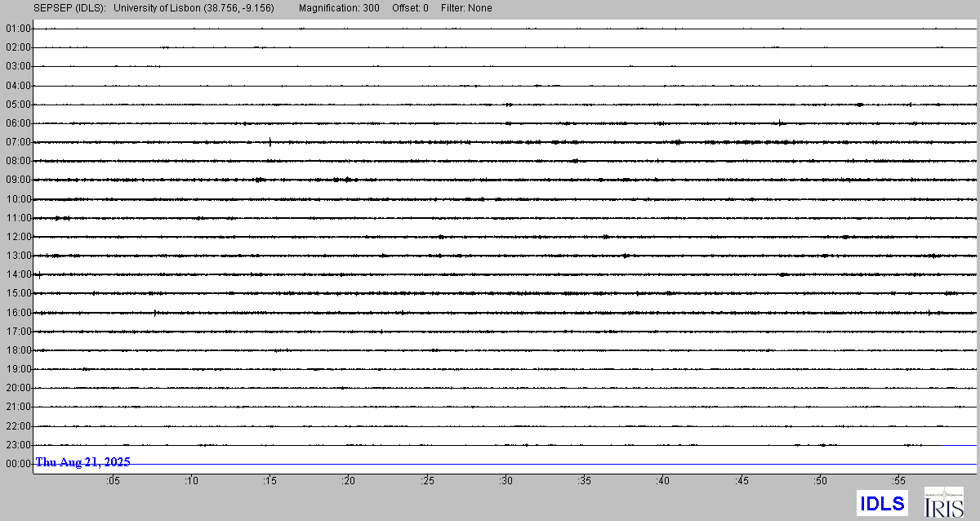Viewport: 980px width, 521px height.
Task: Select the 04:00 hour label
Action: [x=18, y=85]
